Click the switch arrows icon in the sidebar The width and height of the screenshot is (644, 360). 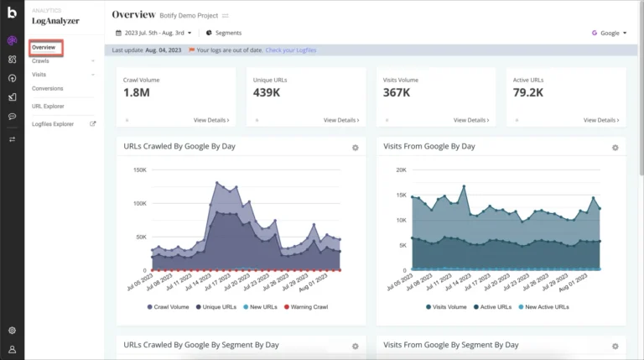[13, 139]
